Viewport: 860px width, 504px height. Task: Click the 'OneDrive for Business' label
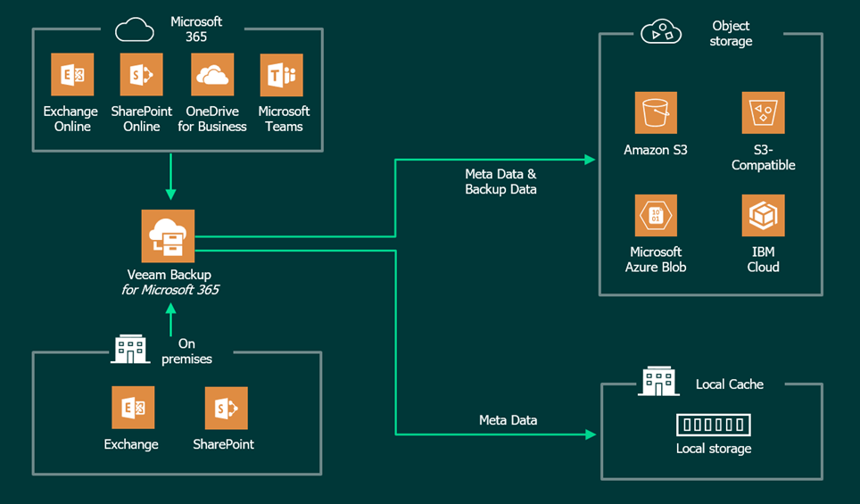click(x=212, y=119)
